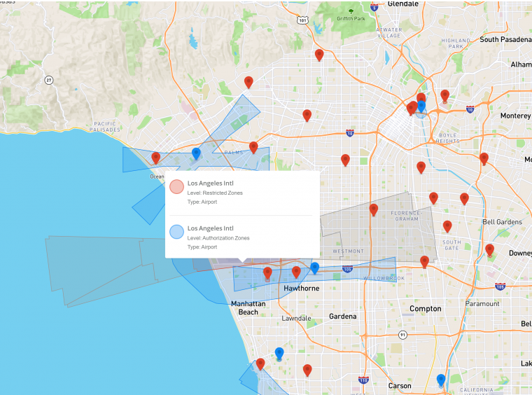532x395 pixels.
Task: Click the South Pasadena label
Action: click(x=505, y=39)
